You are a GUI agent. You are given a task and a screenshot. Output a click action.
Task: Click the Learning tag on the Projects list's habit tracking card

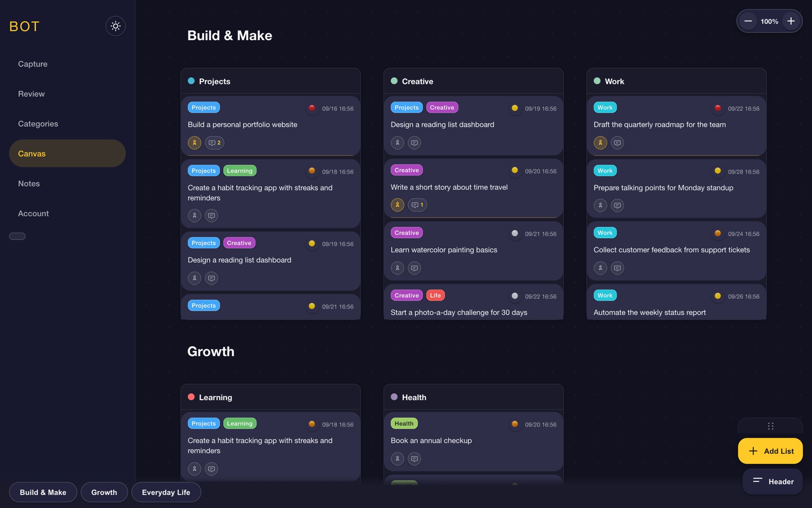coord(240,171)
